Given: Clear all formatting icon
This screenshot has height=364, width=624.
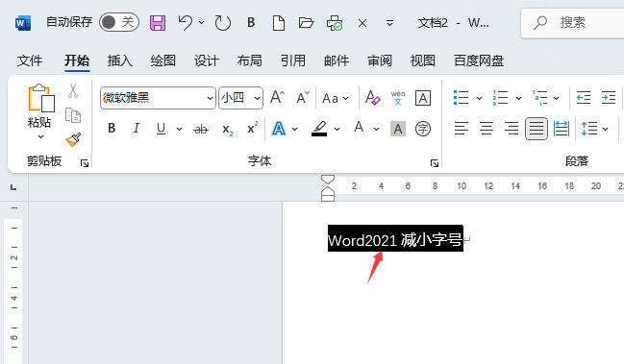Looking at the screenshot, I should pos(372,98).
